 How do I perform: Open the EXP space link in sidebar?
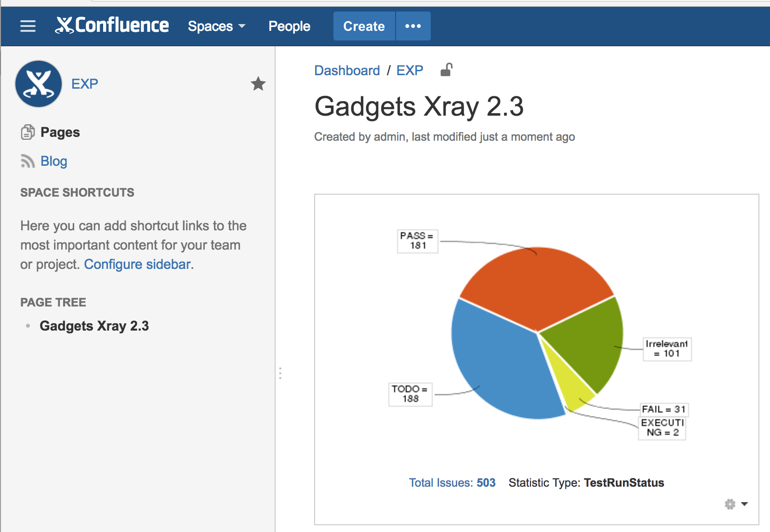[85, 84]
